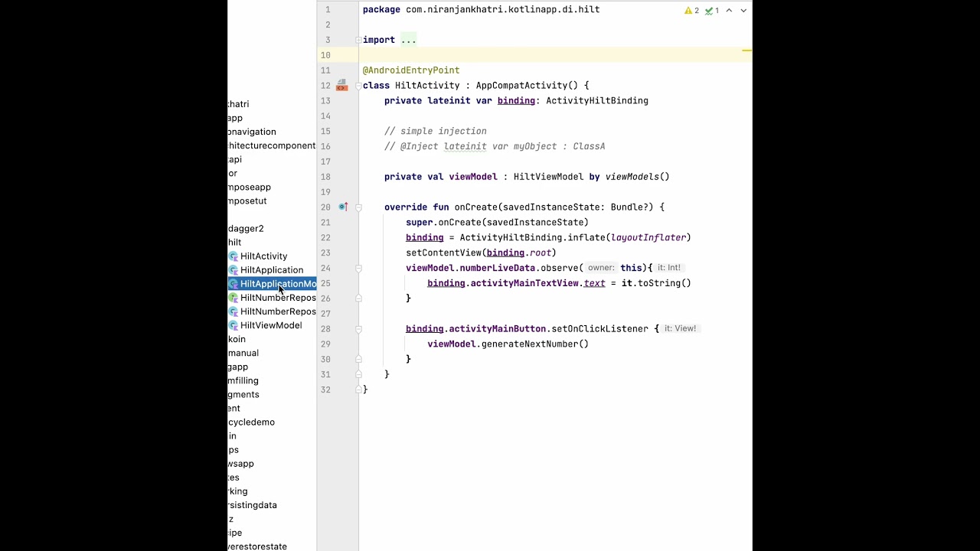Open HiltViewModel in the project tree
Image resolution: width=980 pixels, height=551 pixels.
point(271,325)
